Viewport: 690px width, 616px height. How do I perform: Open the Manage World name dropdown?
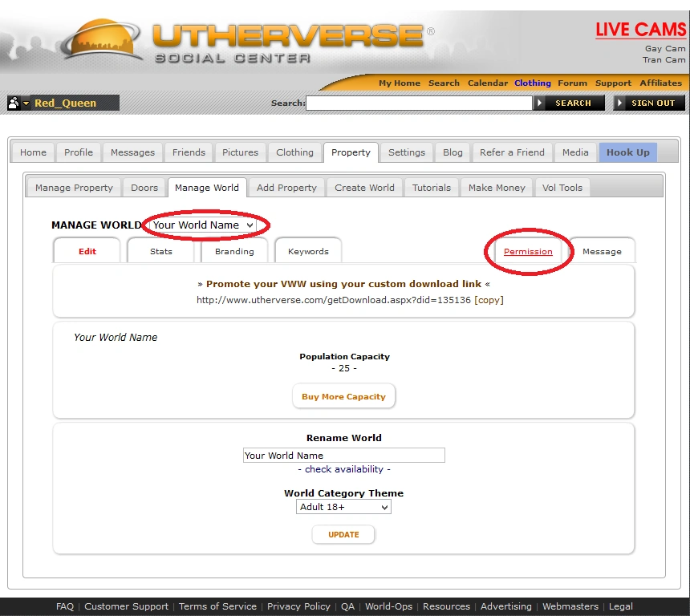202,225
